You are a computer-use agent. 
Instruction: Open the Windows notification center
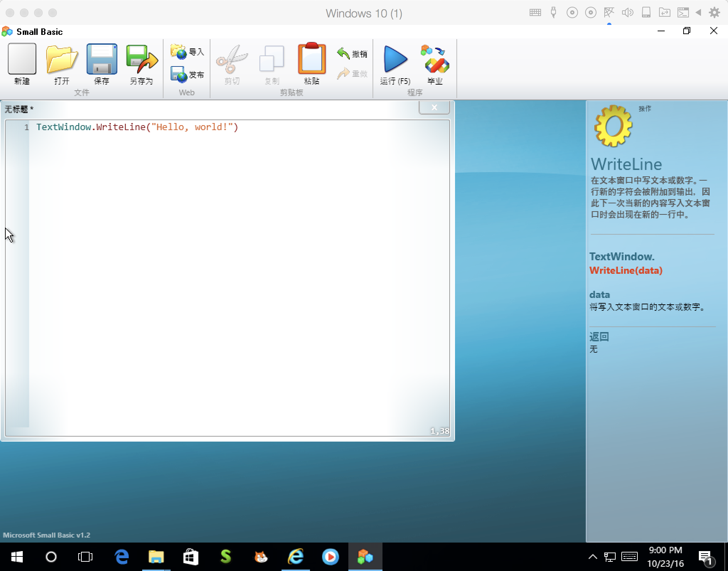click(705, 557)
